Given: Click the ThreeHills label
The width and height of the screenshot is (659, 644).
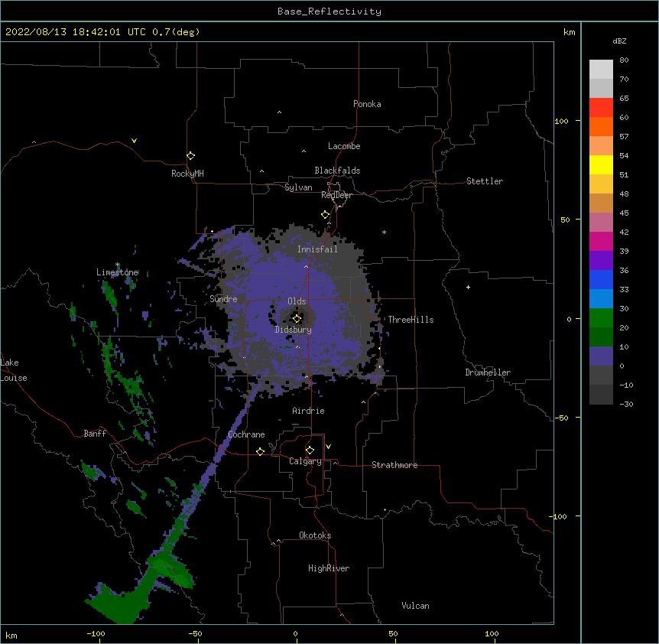Looking at the screenshot, I should coord(411,320).
